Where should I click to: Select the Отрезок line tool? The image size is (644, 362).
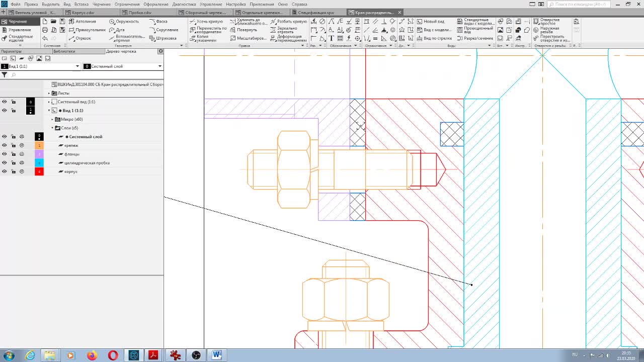click(x=80, y=38)
